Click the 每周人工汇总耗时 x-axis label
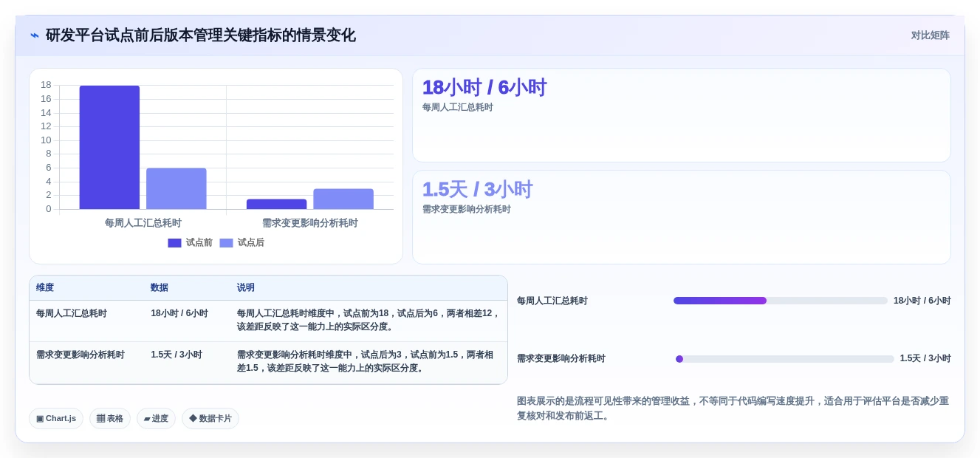The image size is (980, 458). click(143, 222)
